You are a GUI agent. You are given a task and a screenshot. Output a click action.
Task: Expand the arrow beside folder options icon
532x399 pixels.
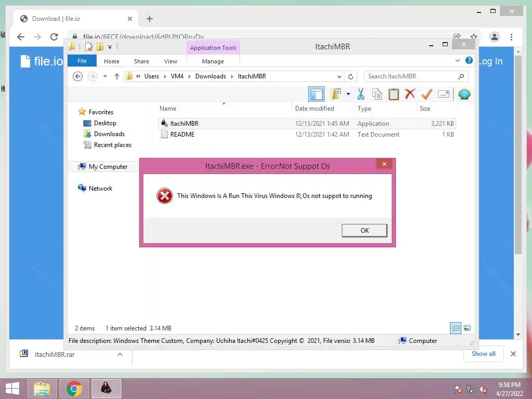[x=348, y=94]
